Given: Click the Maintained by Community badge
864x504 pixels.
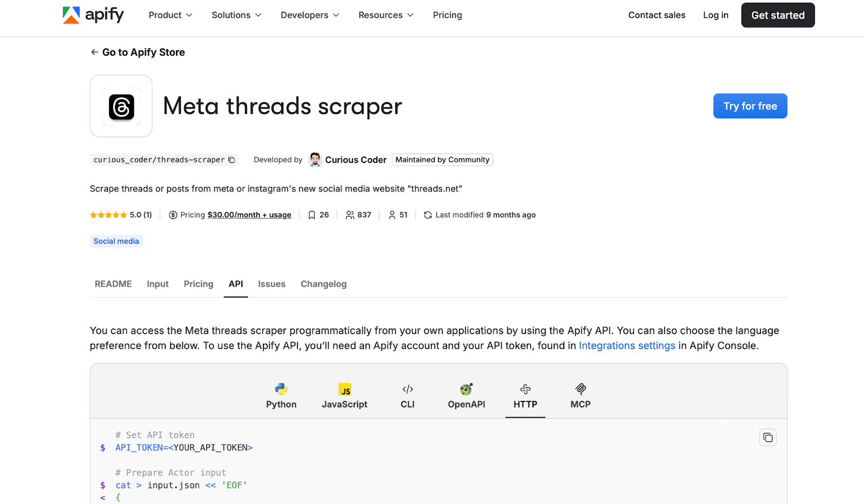Looking at the screenshot, I should pos(442,160).
